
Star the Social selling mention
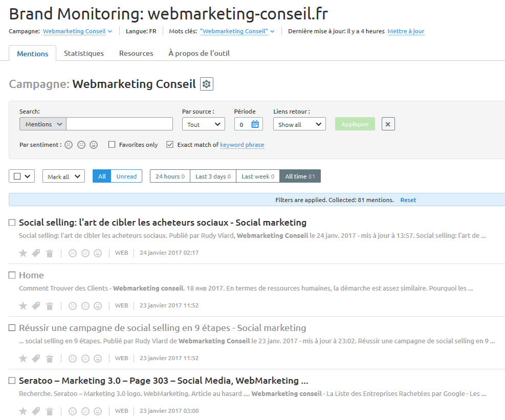pyautogui.click(x=23, y=253)
